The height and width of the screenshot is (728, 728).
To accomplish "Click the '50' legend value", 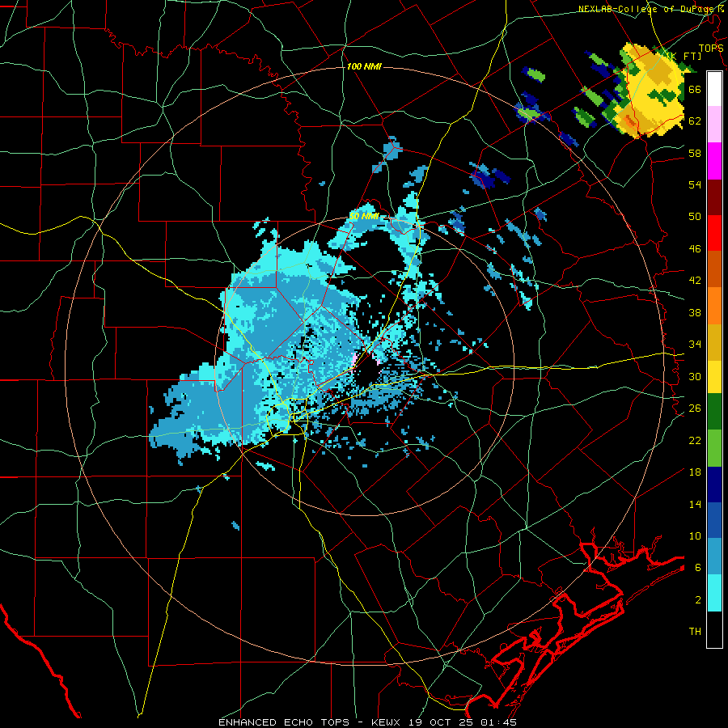I will point(695,216).
